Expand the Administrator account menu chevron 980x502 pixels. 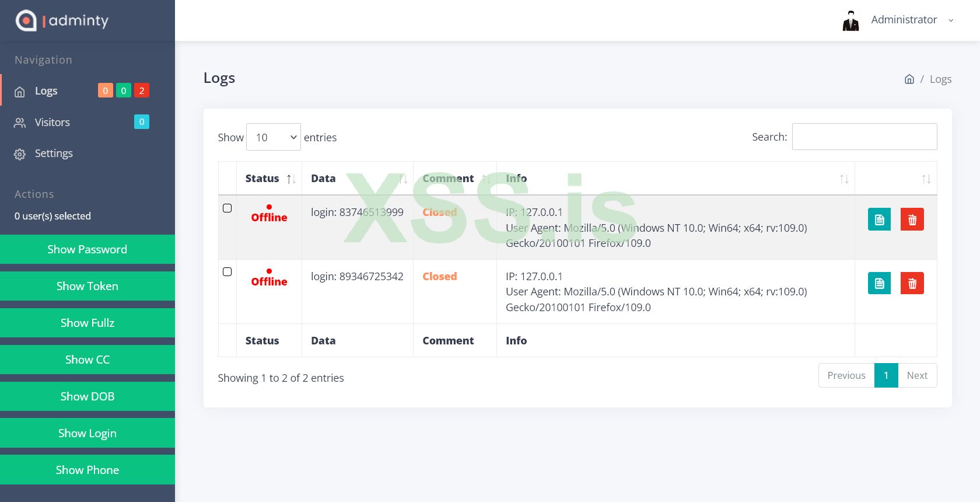click(x=951, y=20)
